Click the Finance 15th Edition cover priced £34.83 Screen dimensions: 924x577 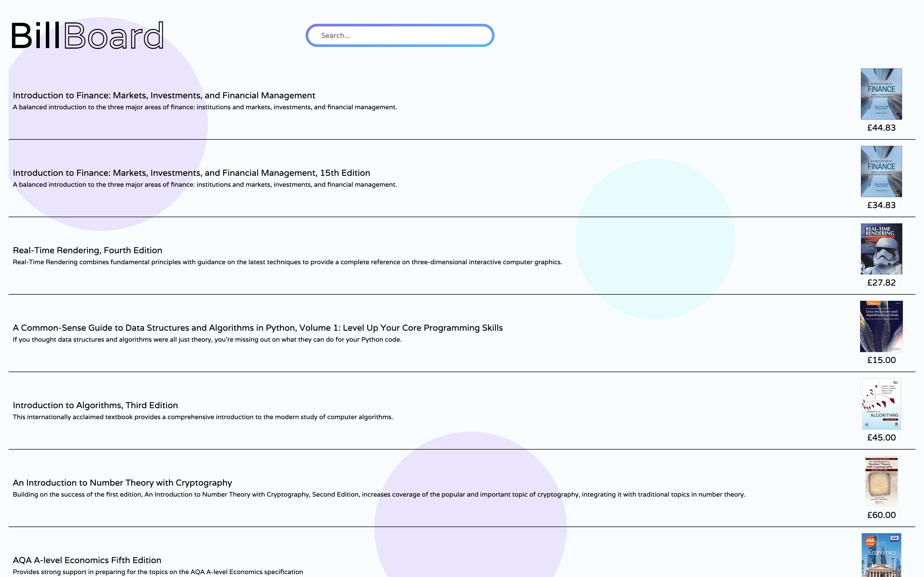(881, 171)
